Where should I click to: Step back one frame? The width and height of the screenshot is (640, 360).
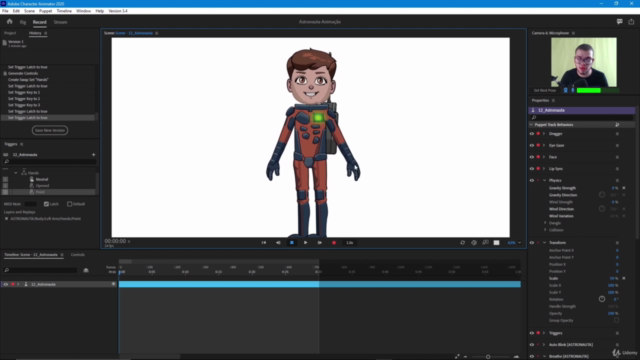[278, 242]
